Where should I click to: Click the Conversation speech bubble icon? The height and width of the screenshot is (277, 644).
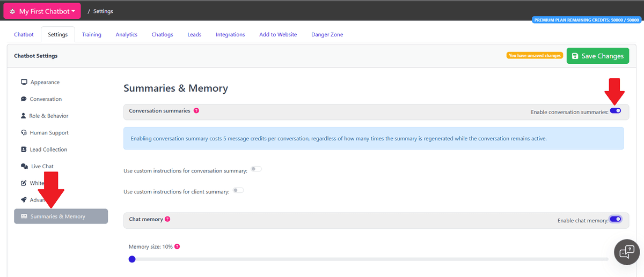click(x=24, y=99)
